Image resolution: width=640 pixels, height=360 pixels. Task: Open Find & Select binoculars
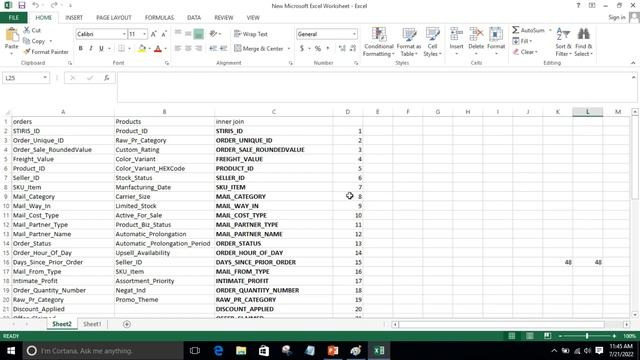pos(583,42)
